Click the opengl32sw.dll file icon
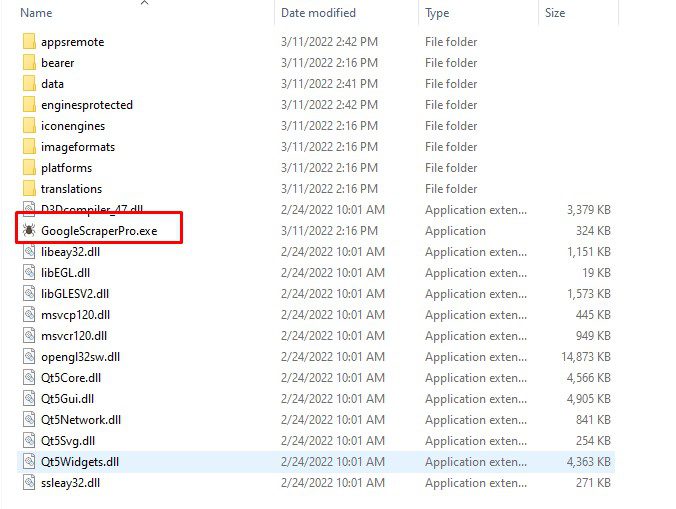This screenshot has height=509, width=676. [x=29, y=357]
